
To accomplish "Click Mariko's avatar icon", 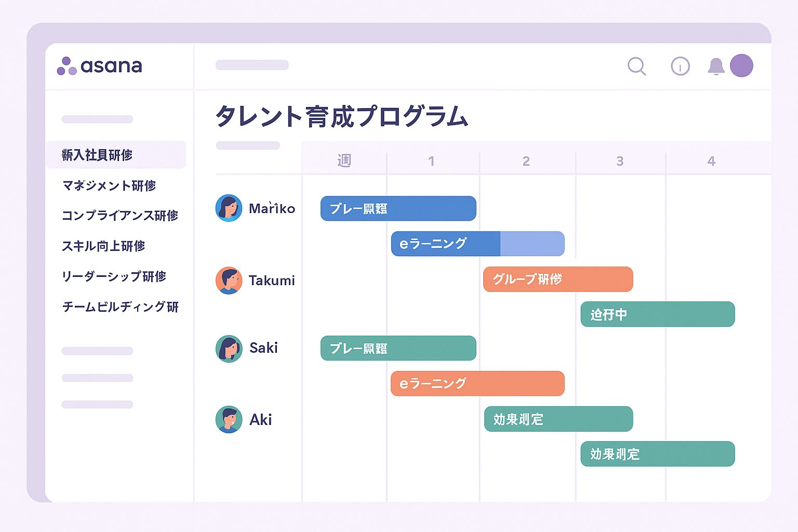I will 229,208.
